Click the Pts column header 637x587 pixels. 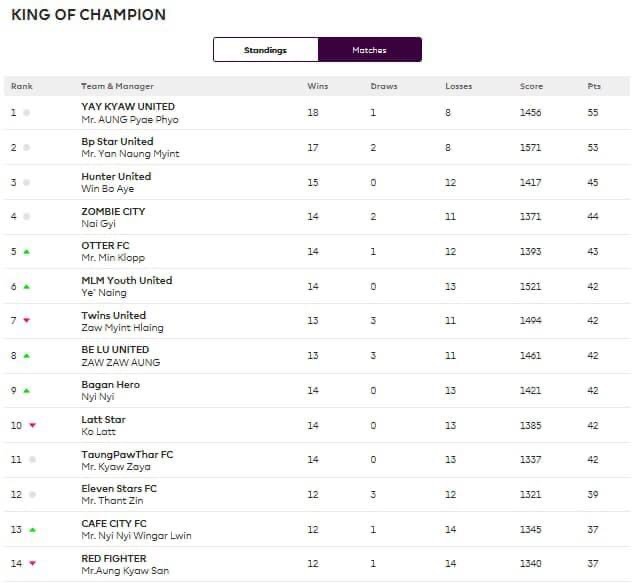[x=594, y=86]
